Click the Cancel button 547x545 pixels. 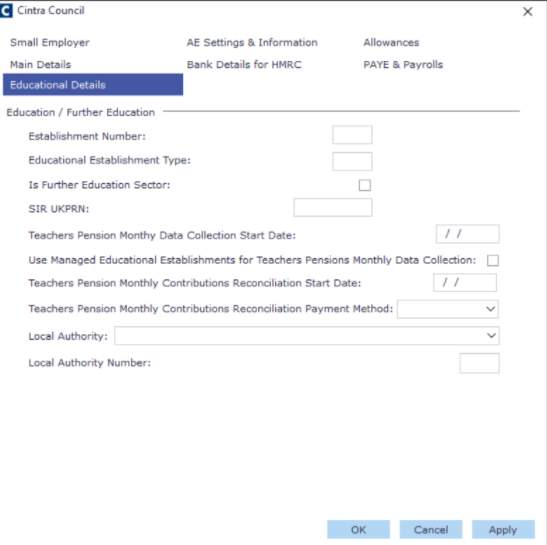click(431, 530)
